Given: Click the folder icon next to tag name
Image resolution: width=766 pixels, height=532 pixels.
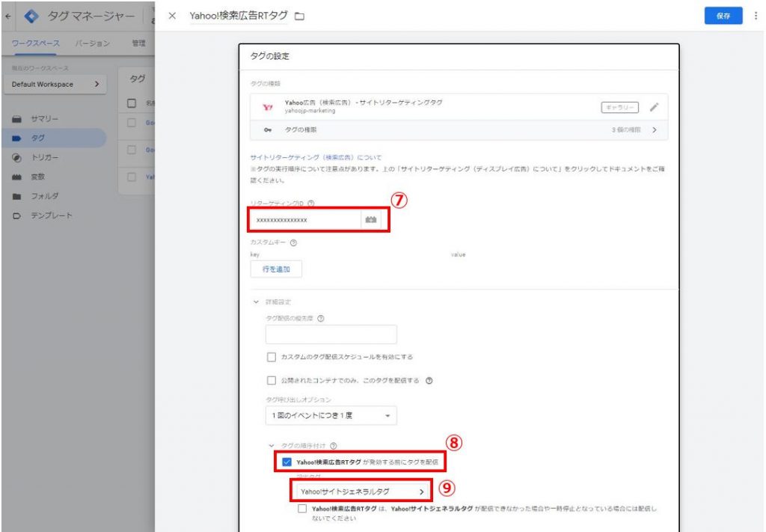Looking at the screenshot, I should pos(299,16).
